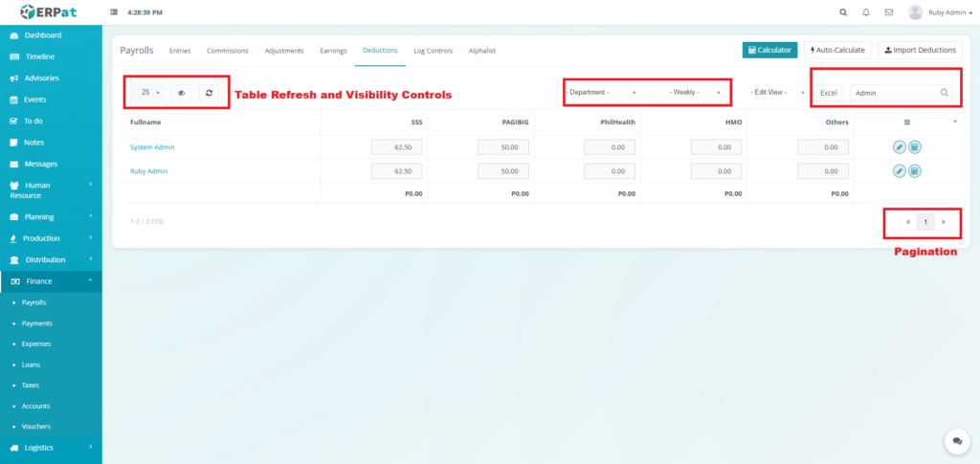Export table with Excel button
The height and width of the screenshot is (464, 980).
(828, 93)
